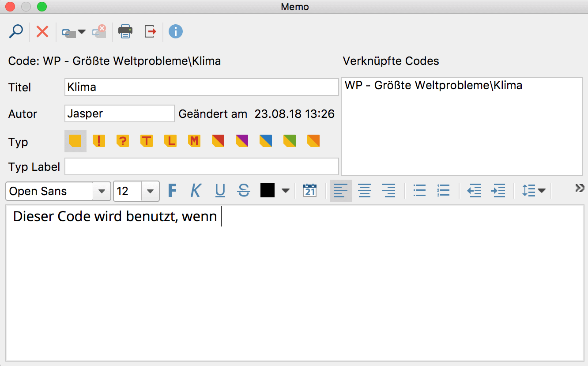
Task: Click the remove code link icon
Action: click(99, 32)
